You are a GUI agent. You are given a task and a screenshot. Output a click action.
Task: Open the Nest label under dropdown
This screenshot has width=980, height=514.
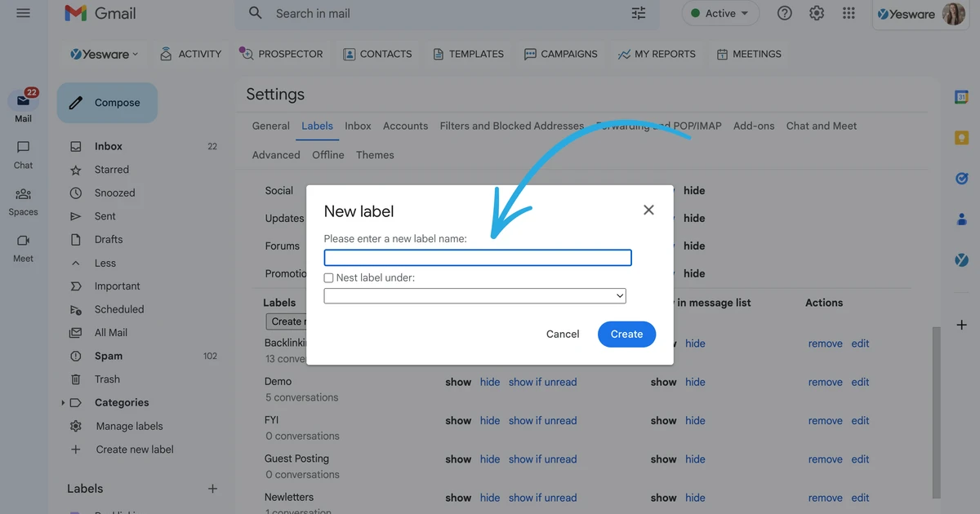pos(474,295)
